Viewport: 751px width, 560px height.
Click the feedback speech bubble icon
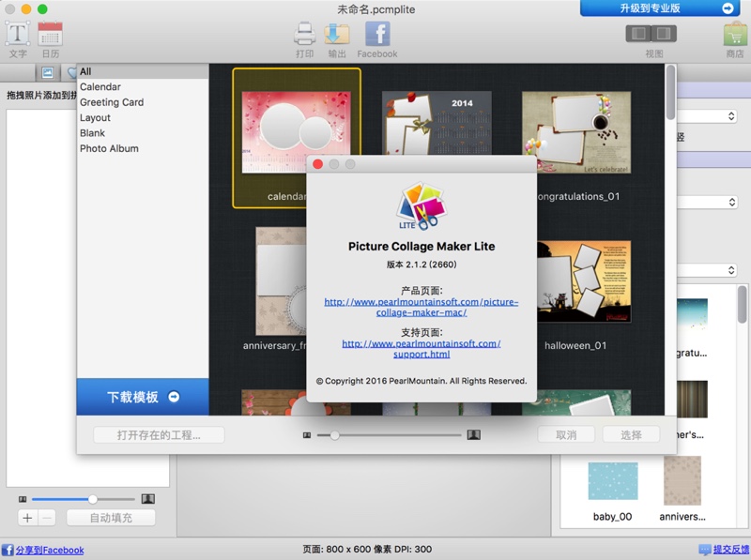(705, 550)
